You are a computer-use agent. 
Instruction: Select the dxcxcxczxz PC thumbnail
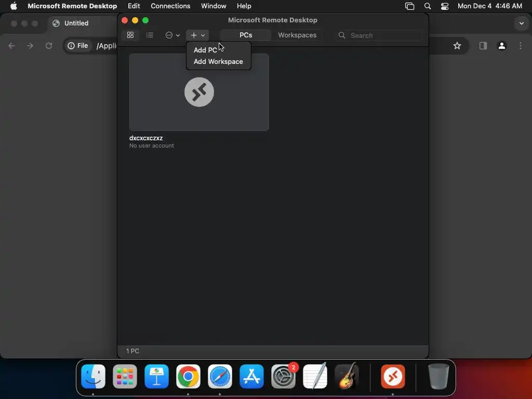(199, 92)
